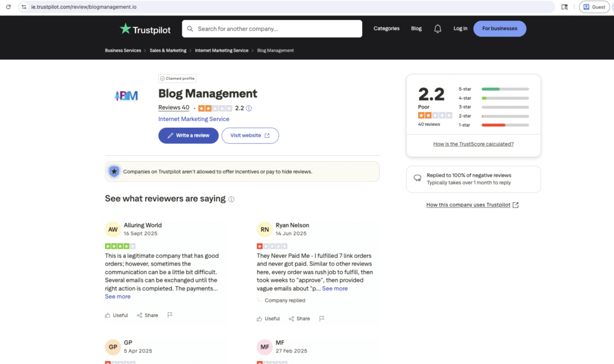The height and width of the screenshot is (364, 614).
Task: Open Blog in the top navigation
Action: click(x=416, y=29)
